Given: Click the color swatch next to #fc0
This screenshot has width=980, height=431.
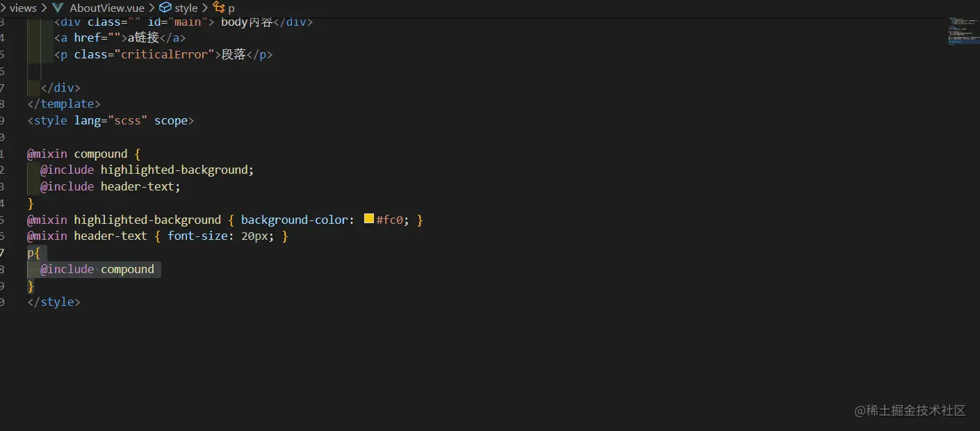Looking at the screenshot, I should 368,218.
